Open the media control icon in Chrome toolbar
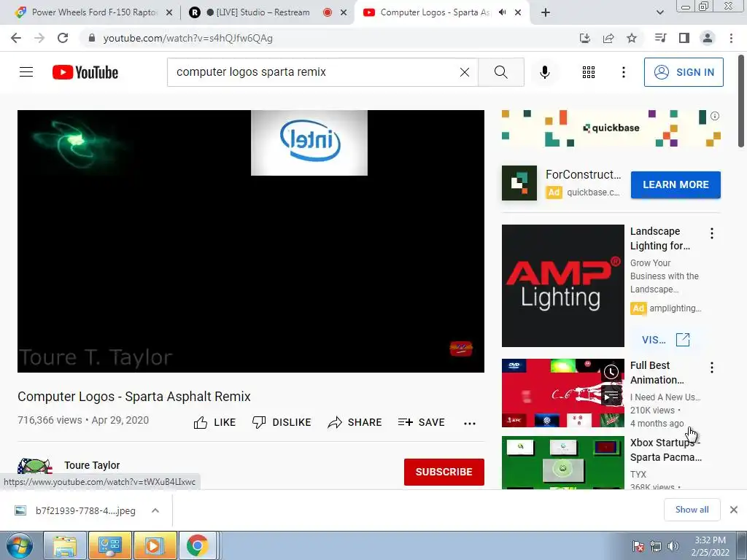747x560 pixels. coord(660,38)
